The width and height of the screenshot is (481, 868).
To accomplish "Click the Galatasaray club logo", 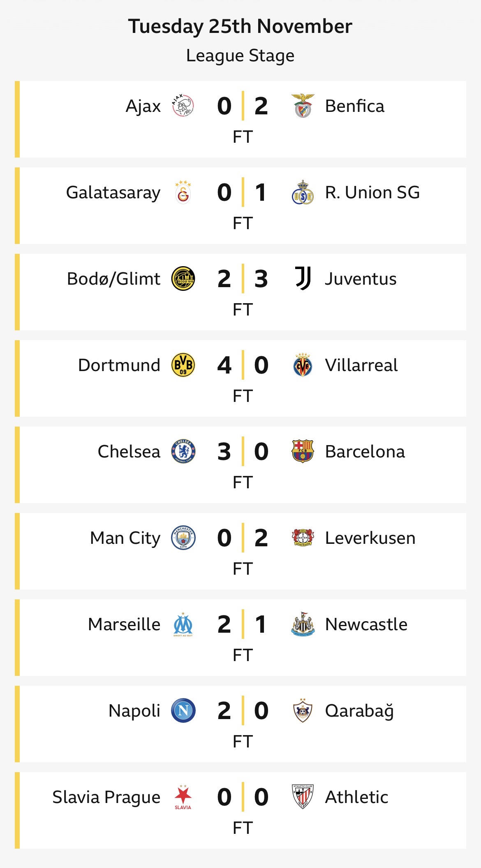I will tap(183, 193).
